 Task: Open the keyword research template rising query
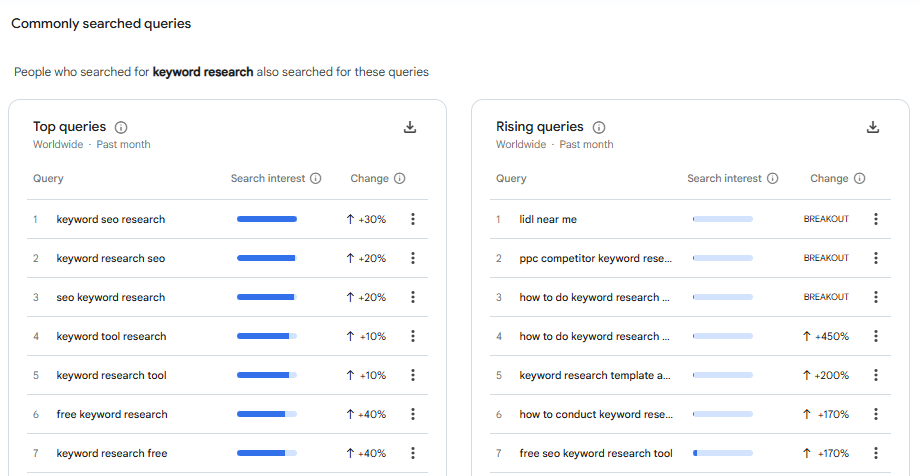click(595, 376)
